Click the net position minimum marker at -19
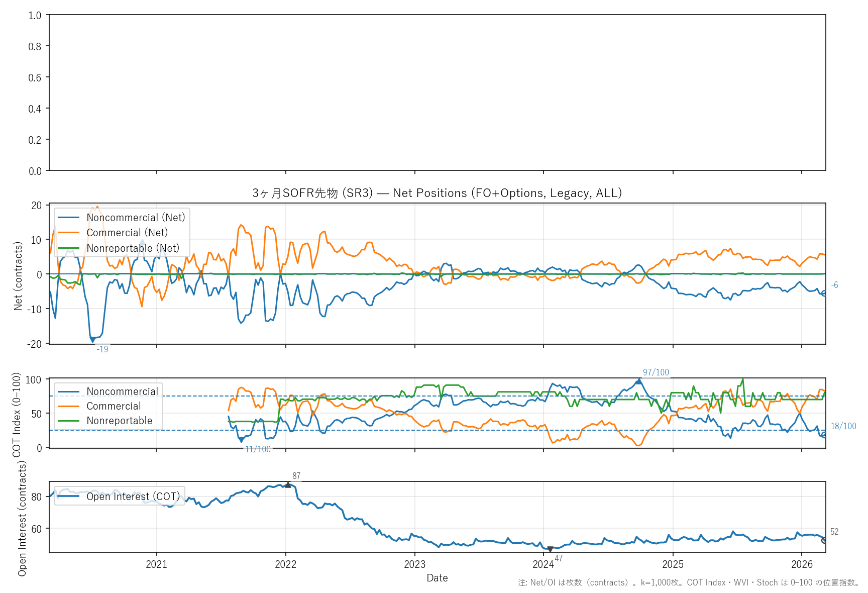This screenshot has height=593, width=868. click(x=92, y=340)
